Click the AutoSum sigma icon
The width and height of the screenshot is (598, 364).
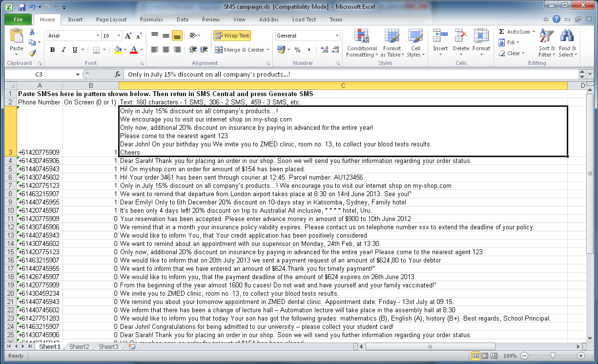tap(501, 32)
